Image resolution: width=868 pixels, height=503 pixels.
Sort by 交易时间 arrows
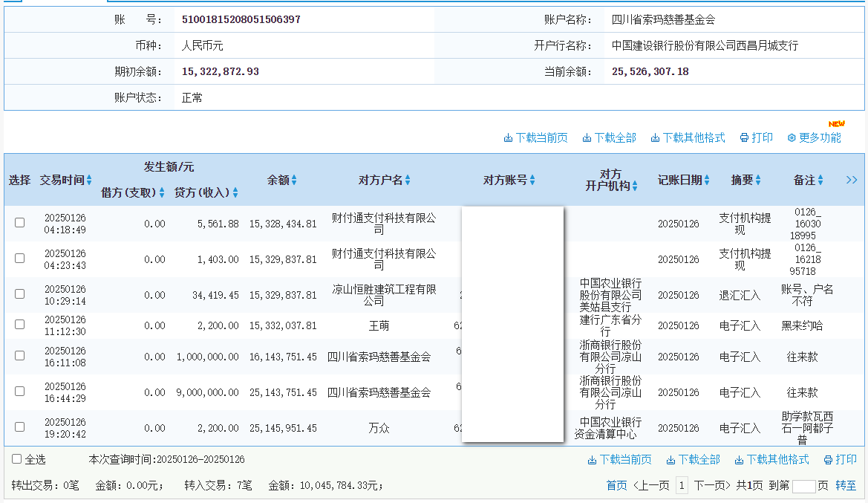pyautogui.click(x=89, y=180)
